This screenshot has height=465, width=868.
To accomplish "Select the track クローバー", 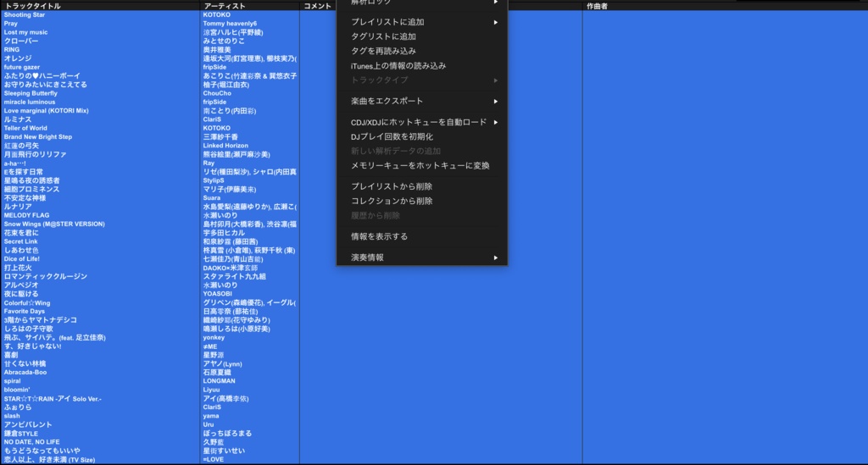I will 21,41.
